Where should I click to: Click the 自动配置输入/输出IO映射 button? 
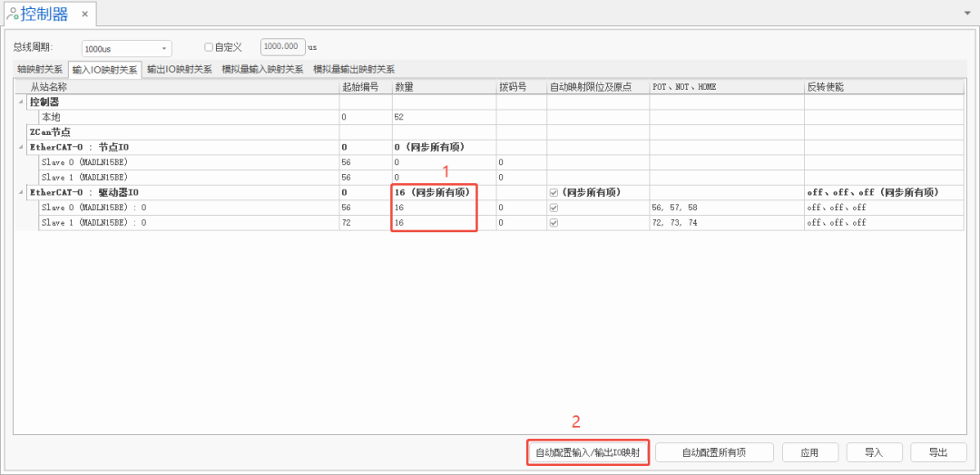pyautogui.click(x=587, y=452)
